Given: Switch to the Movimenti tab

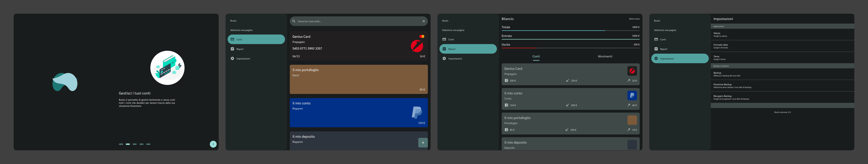Looking at the screenshot, I should point(605,56).
